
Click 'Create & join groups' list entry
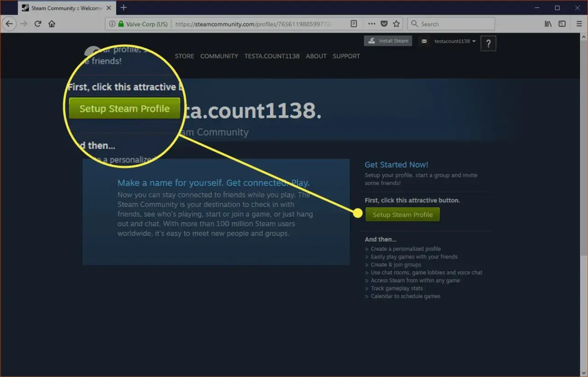click(396, 264)
